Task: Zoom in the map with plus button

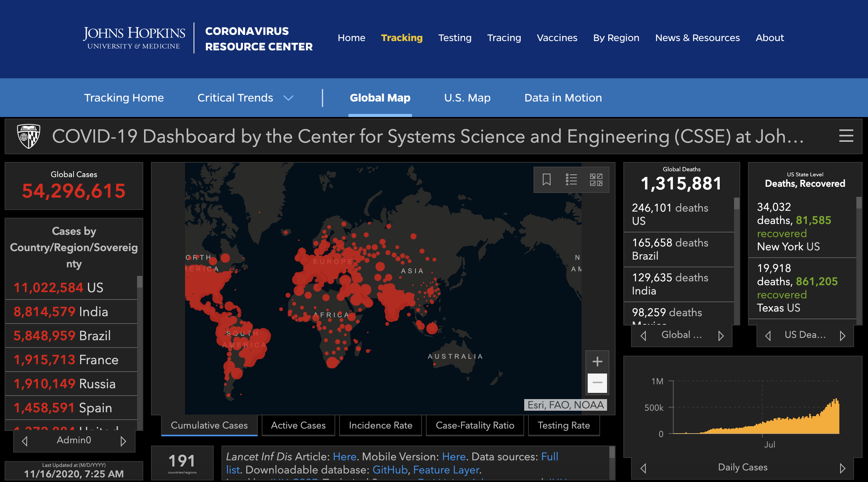Action: [597, 361]
